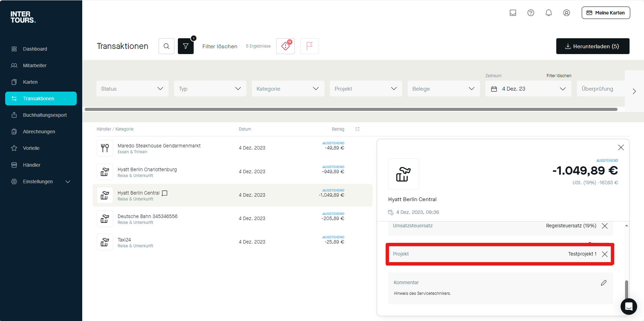
Task: Click Filter löschen next to the funnel
Action: (x=220, y=46)
